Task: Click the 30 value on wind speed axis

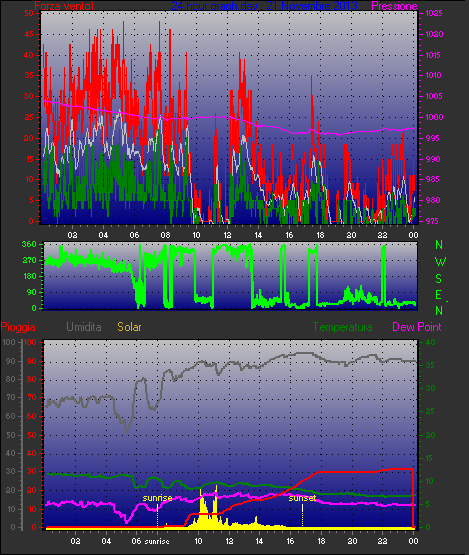Action: click(29, 96)
